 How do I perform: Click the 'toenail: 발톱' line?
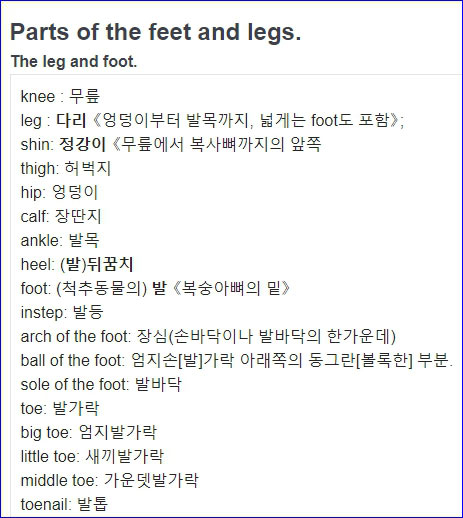(x=64, y=504)
